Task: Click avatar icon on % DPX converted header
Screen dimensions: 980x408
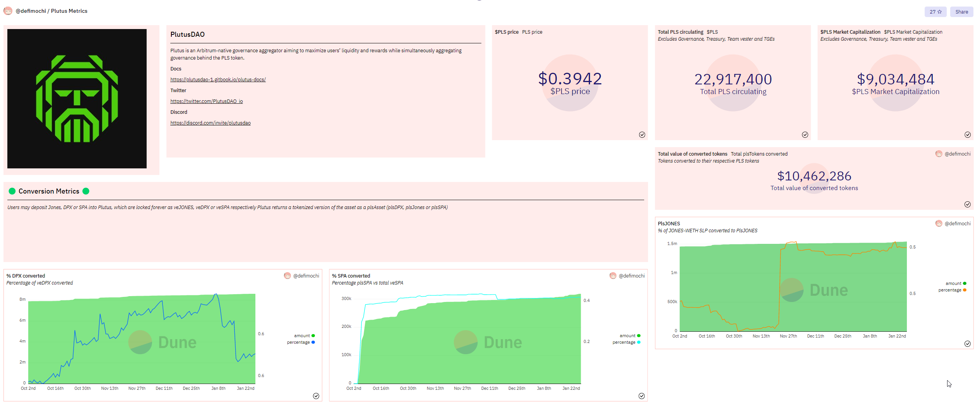Action: click(287, 276)
